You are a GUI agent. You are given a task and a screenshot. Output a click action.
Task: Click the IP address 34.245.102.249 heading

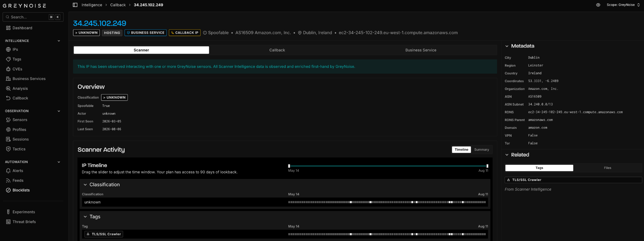(x=100, y=23)
